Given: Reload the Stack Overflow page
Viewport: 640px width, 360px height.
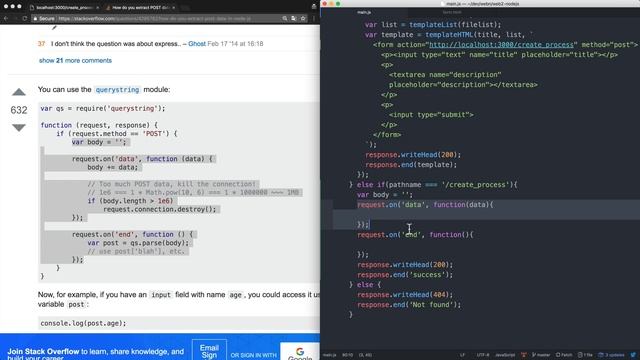Looking at the screenshot, I should pos(24,18).
